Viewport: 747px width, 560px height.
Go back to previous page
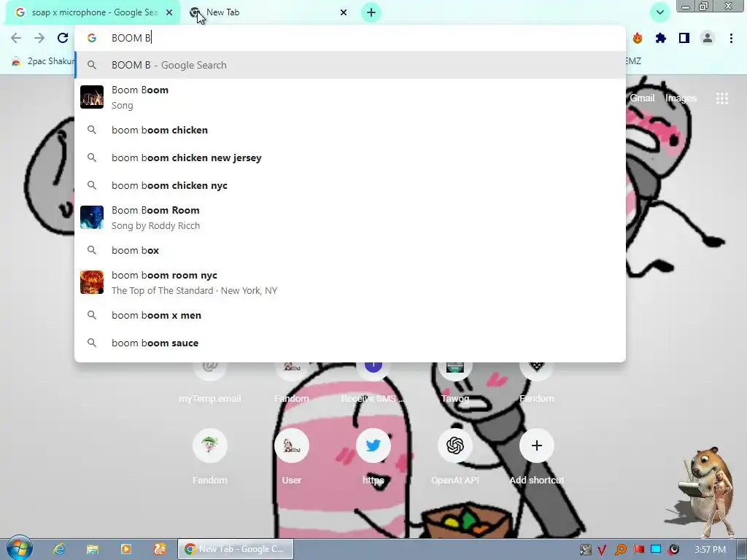click(x=16, y=38)
